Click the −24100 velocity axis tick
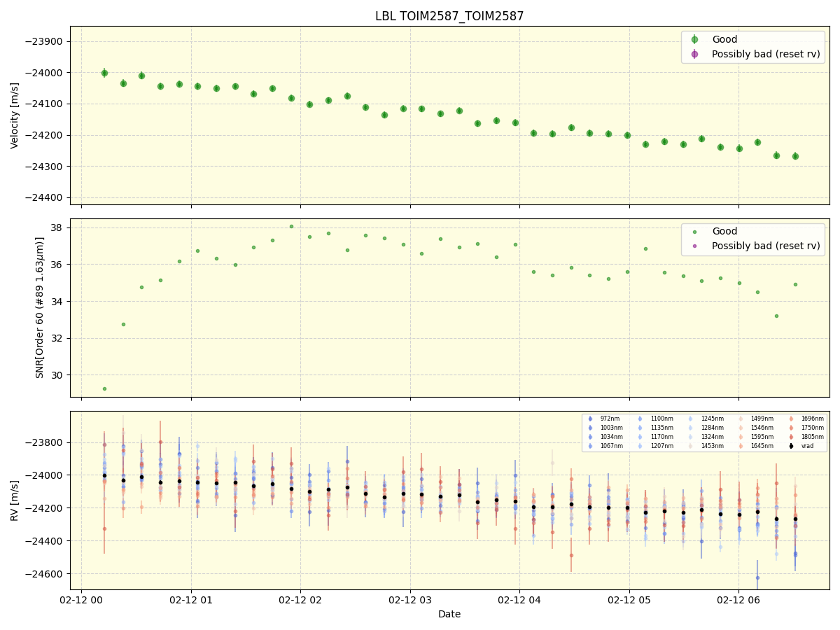The height and width of the screenshot is (630, 840). (x=43, y=104)
